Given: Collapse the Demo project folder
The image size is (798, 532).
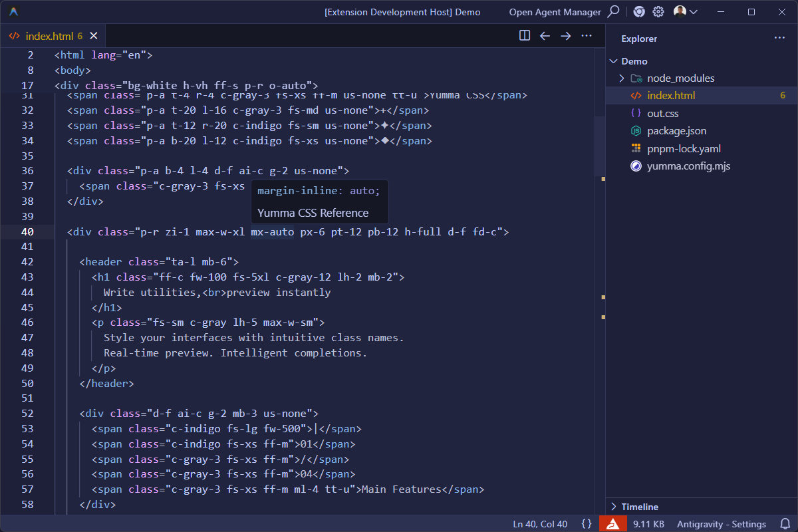Looking at the screenshot, I should click(613, 61).
